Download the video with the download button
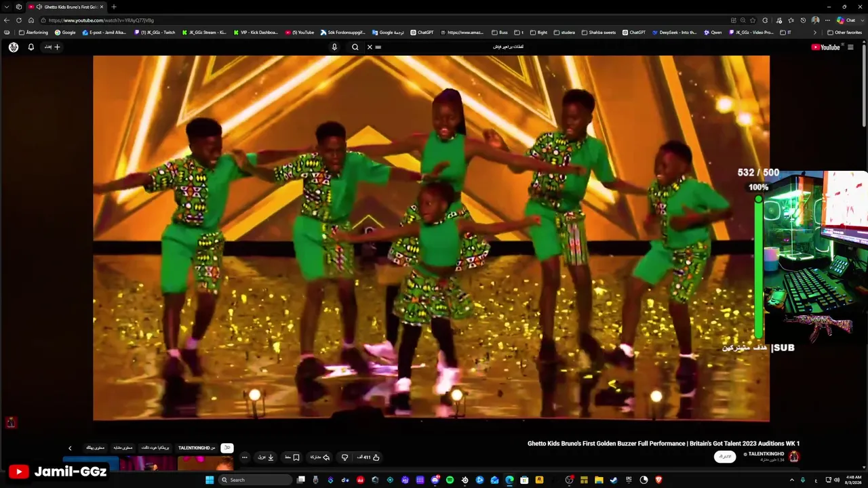The image size is (868, 488). click(x=266, y=457)
